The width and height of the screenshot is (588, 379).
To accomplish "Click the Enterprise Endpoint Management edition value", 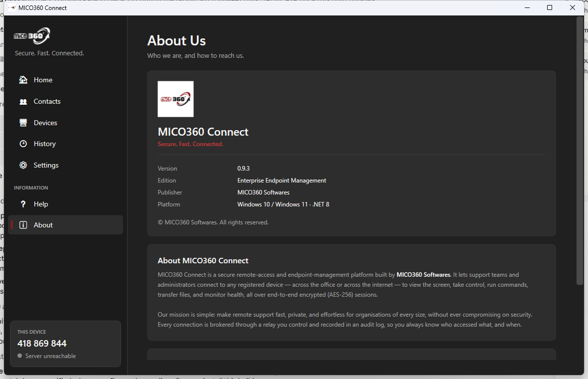I will coord(282,181).
